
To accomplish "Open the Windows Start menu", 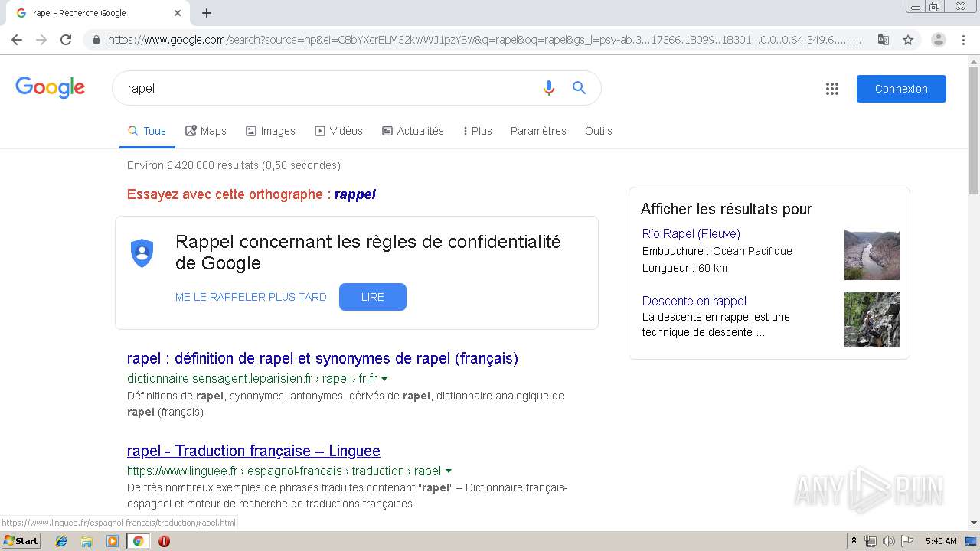I will (x=21, y=541).
